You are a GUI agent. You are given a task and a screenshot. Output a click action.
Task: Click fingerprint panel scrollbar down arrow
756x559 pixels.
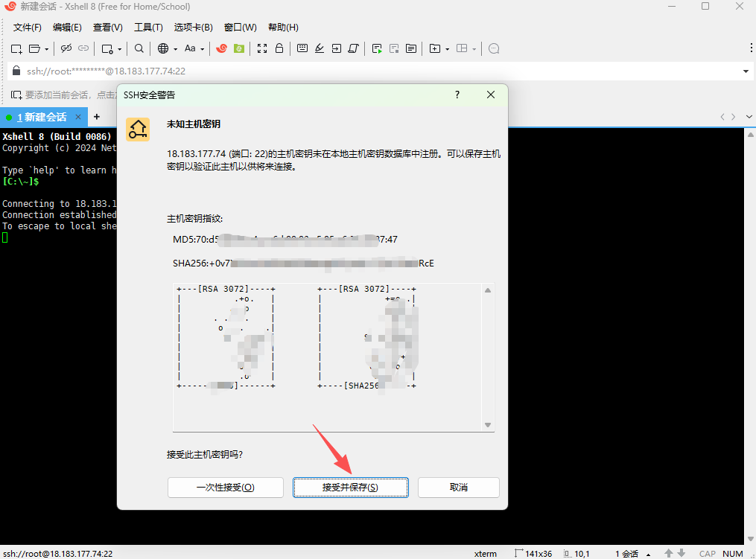coord(488,425)
